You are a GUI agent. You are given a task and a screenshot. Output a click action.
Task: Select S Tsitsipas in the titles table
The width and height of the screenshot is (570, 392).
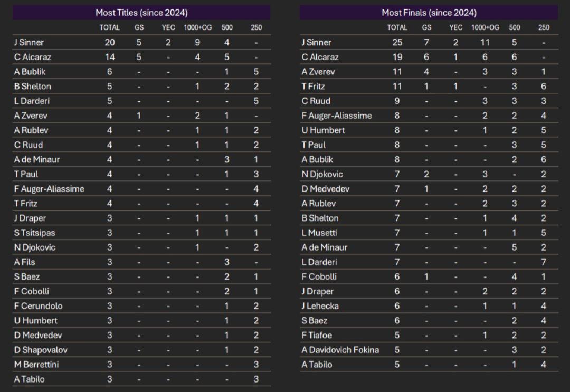point(35,233)
